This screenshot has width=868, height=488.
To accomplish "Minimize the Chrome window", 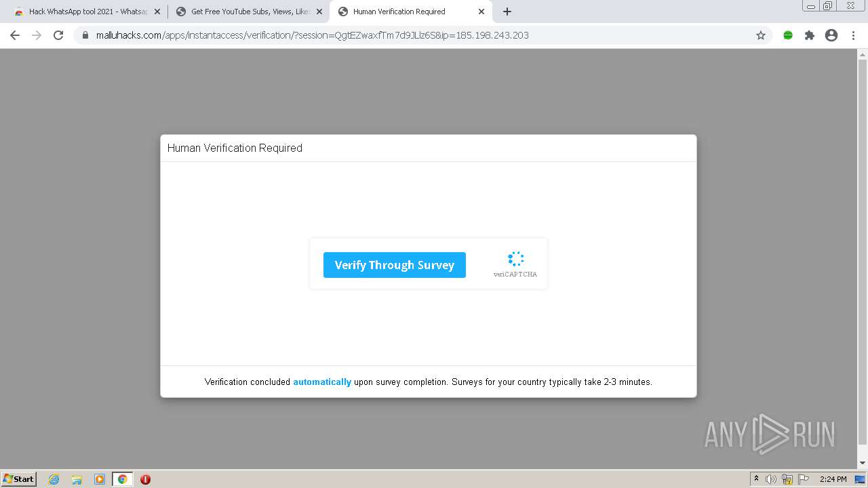I will (x=811, y=6).
